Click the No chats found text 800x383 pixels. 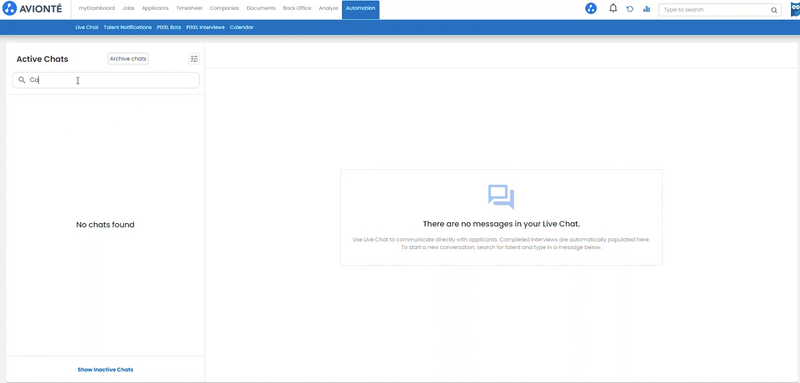(105, 224)
